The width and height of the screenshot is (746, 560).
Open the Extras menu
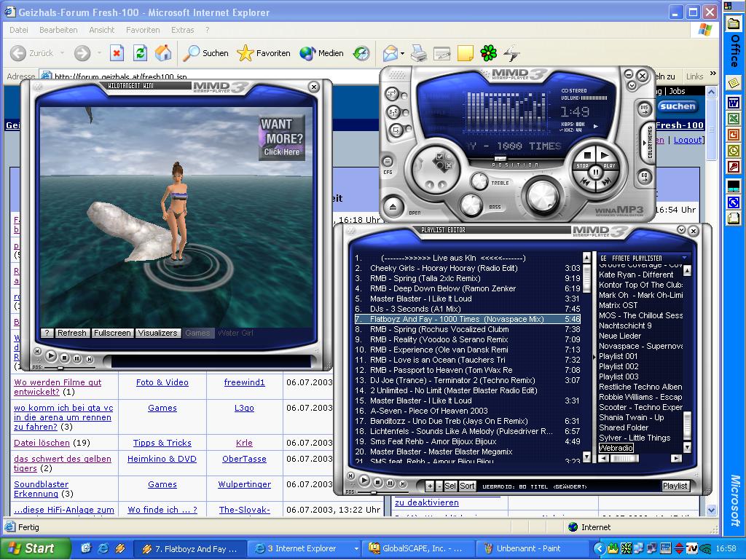click(183, 30)
